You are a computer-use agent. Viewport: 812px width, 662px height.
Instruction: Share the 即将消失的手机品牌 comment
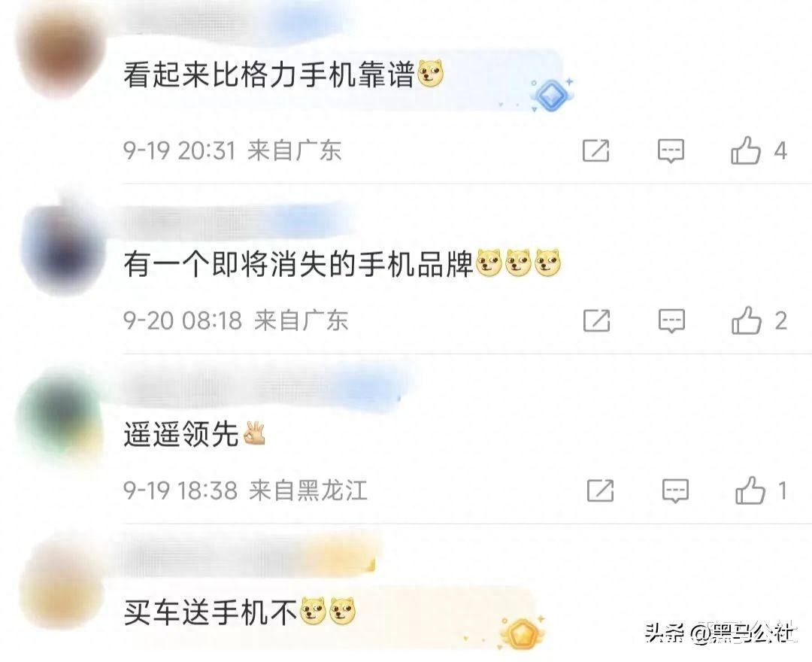tap(596, 320)
